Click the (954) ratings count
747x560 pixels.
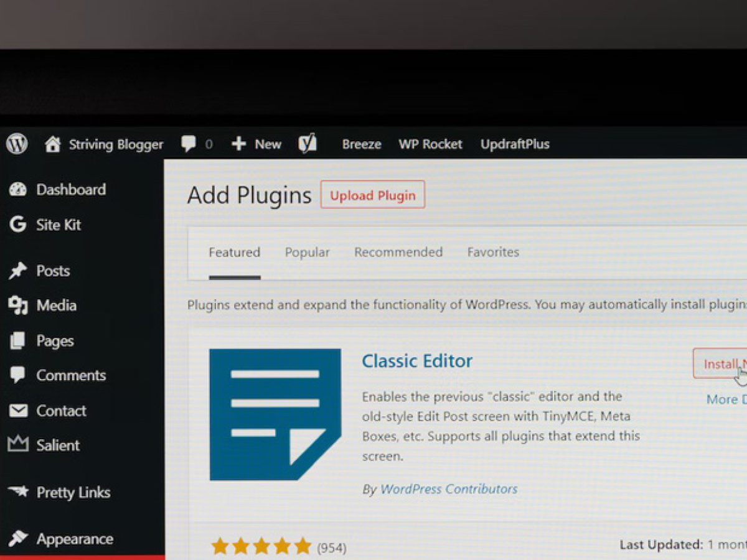(x=332, y=548)
